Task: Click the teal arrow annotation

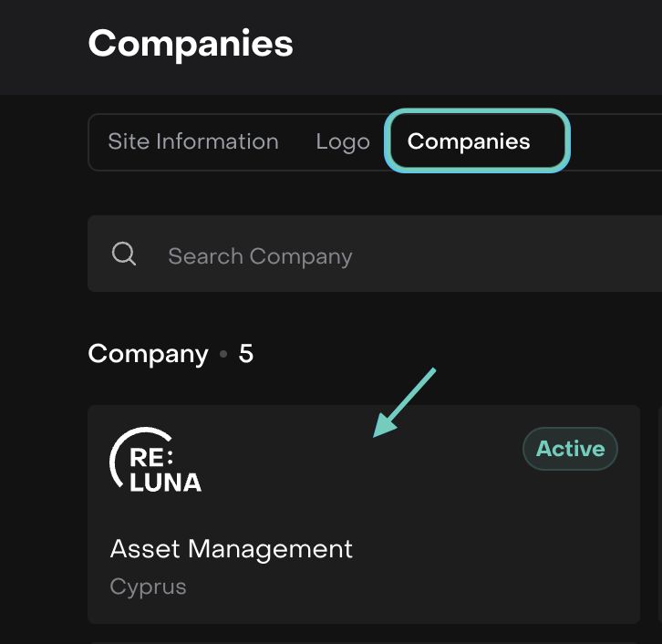Action: [x=406, y=402]
